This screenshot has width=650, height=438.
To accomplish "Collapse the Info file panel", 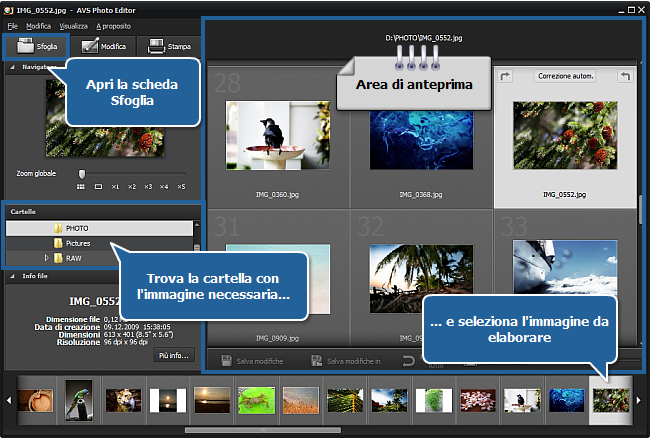I will 12,276.
